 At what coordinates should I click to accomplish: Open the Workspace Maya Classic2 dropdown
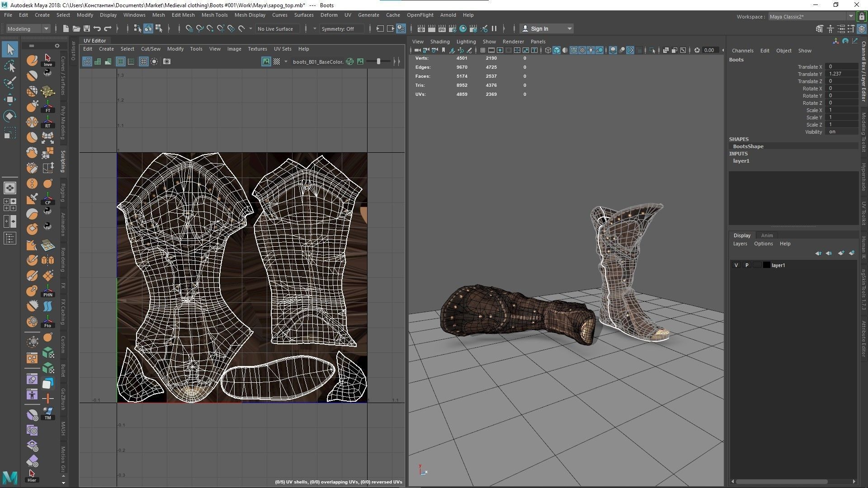click(811, 16)
